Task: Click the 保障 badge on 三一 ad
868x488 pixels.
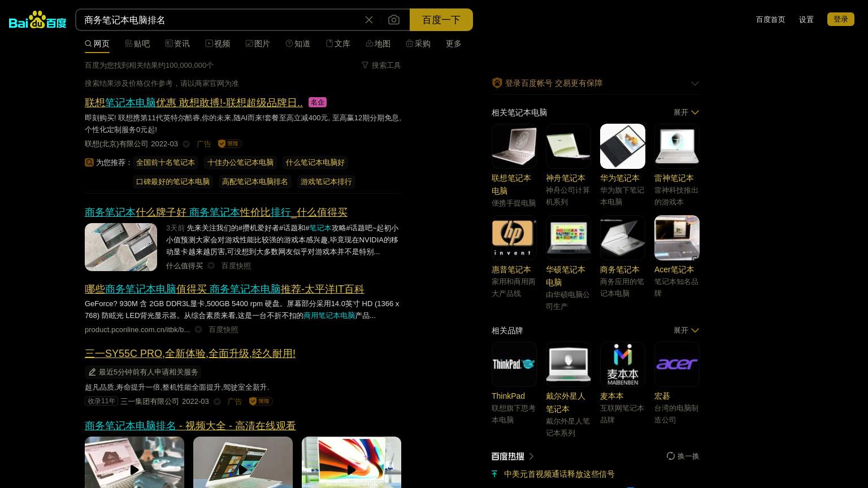Action: [x=261, y=401]
